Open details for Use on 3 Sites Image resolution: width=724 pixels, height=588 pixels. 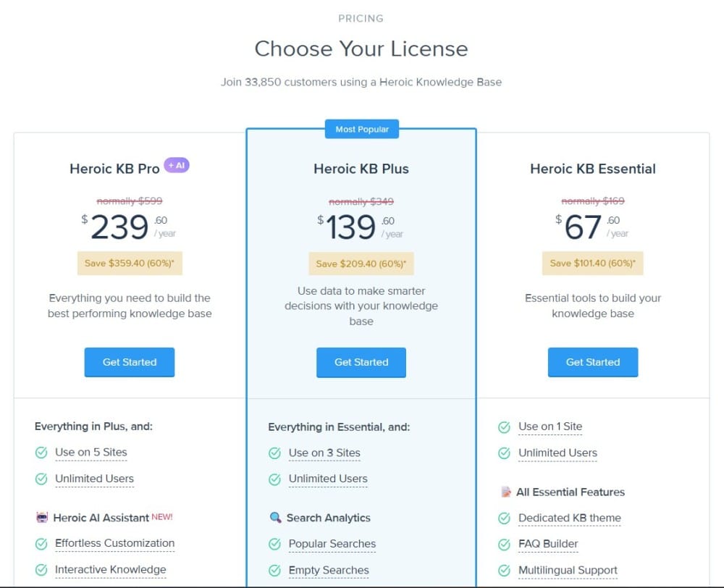coord(326,453)
